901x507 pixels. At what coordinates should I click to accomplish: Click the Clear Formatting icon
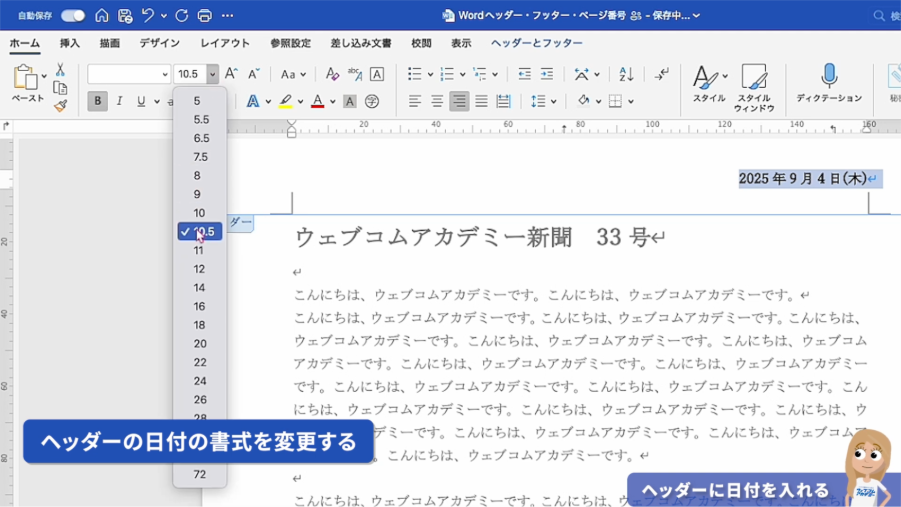click(x=333, y=74)
